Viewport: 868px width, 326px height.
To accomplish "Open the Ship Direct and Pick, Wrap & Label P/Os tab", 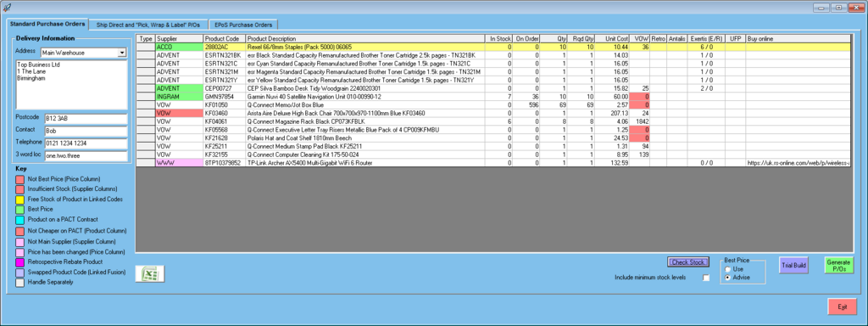I will pyautogui.click(x=148, y=25).
